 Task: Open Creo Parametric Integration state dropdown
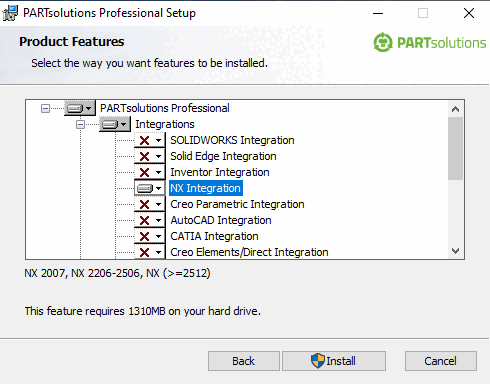pos(150,204)
